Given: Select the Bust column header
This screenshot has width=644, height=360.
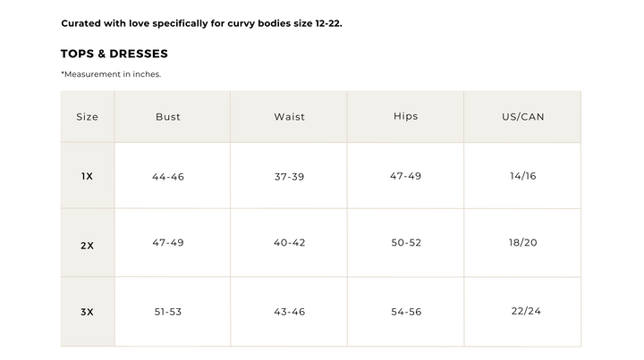Looking at the screenshot, I should [x=168, y=117].
